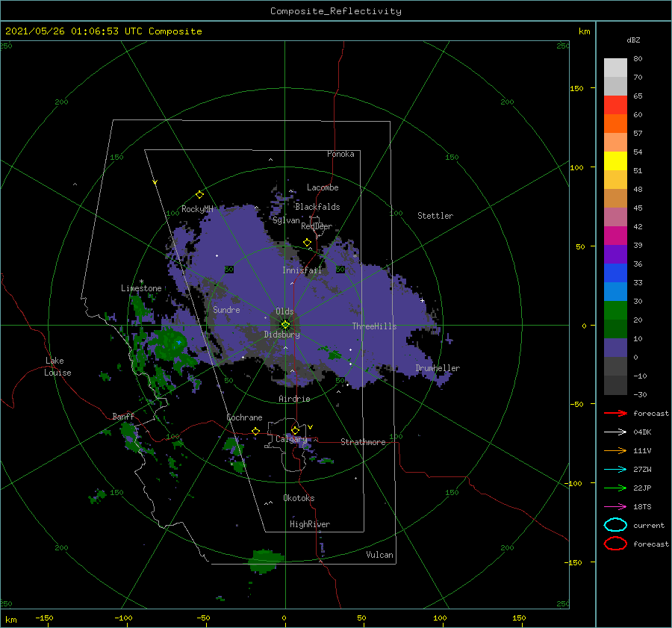
Task: Click the yellow diamond marker beside RockyMH
Action: [199, 195]
